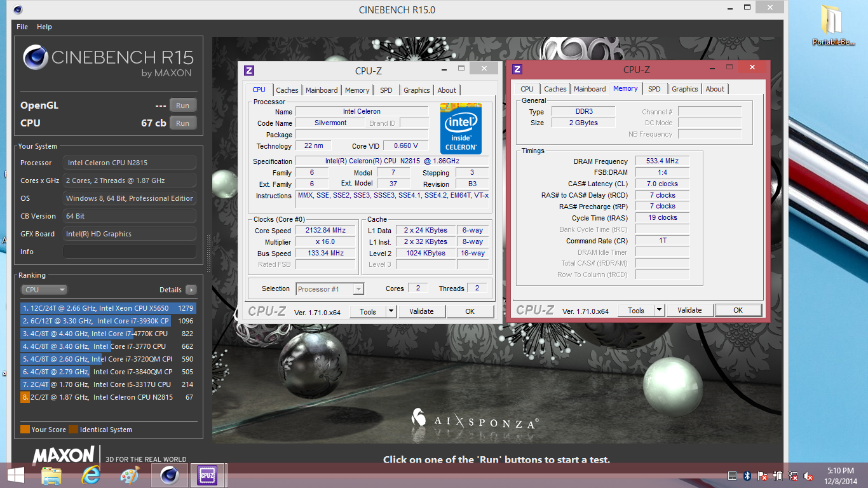Open File Explorer from the taskbar
The width and height of the screenshot is (868, 488).
pyautogui.click(x=51, y=475)
